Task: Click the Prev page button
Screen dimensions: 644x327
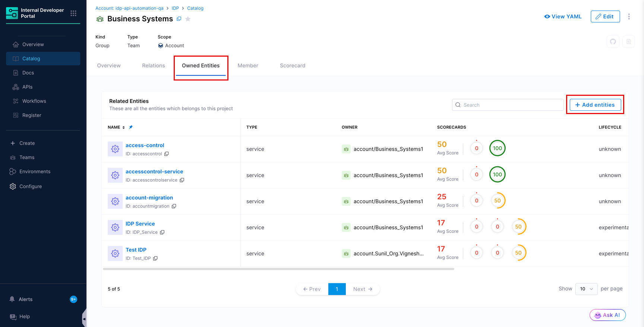Action: coord(312,289)
